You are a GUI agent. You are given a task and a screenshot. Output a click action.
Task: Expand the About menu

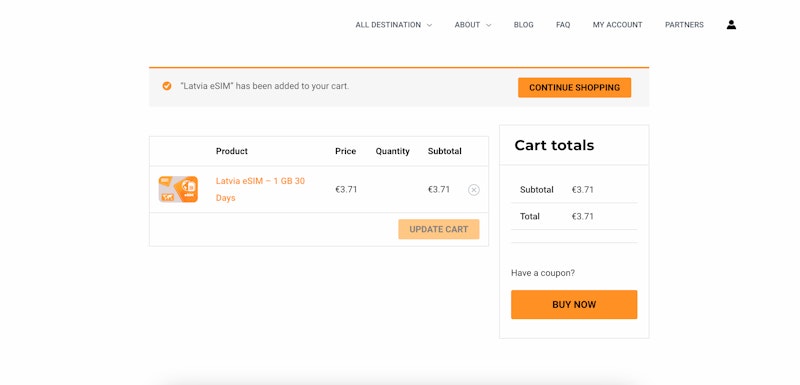click(x=473, y=24)
